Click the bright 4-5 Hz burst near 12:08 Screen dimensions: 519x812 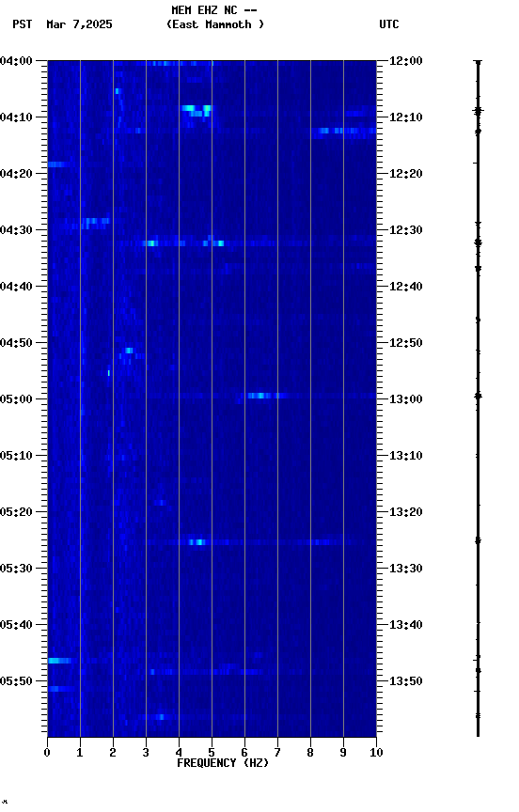(x=197, y=110)
